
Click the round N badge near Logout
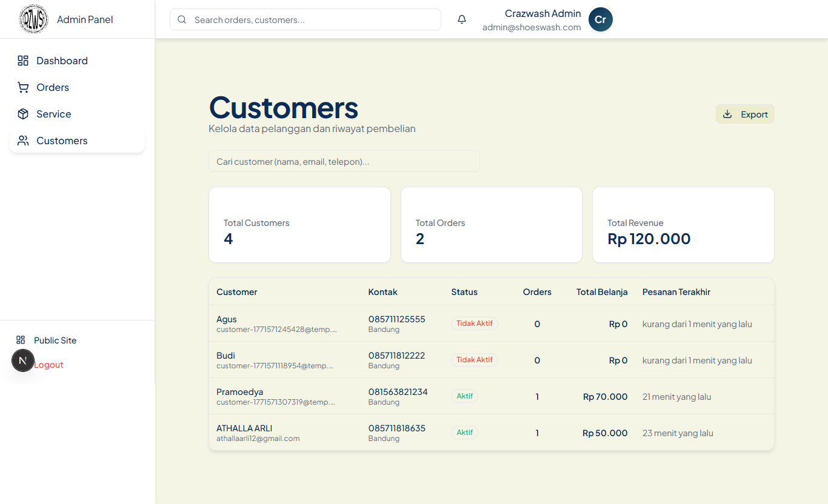coord(23,360)
